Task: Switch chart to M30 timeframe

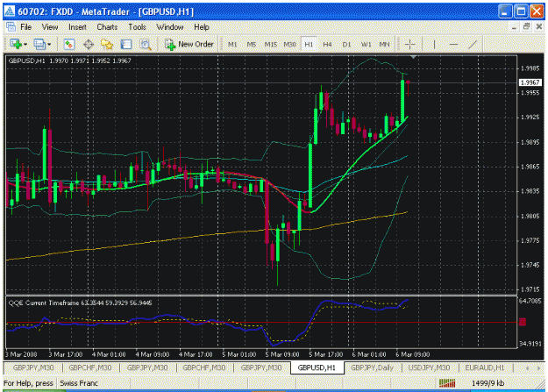Action: 289,45
